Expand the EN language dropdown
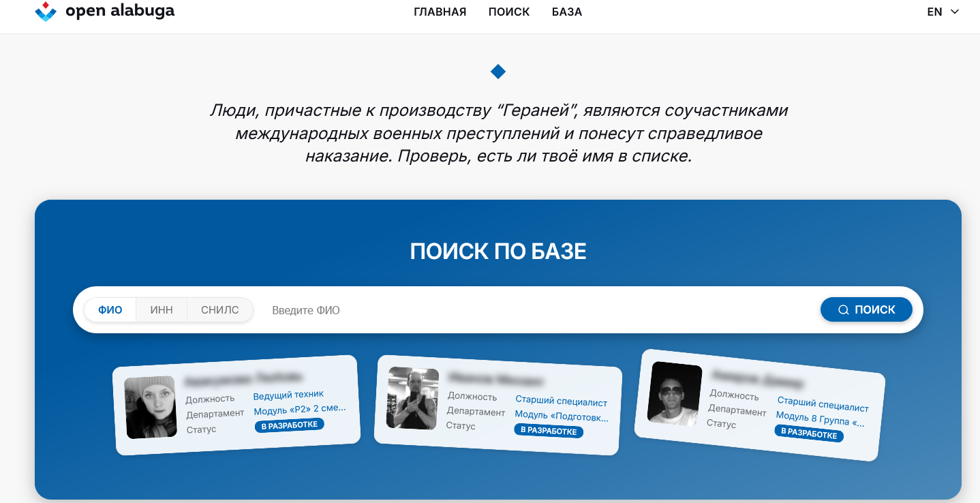Image resolution: width=980 pixels, height=503 pixels. pos(943,12)
